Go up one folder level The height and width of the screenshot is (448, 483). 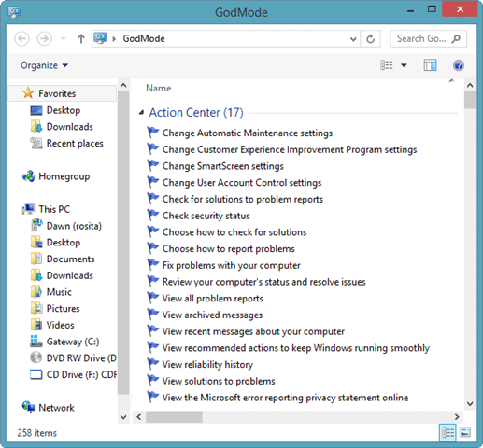(81, 39)
